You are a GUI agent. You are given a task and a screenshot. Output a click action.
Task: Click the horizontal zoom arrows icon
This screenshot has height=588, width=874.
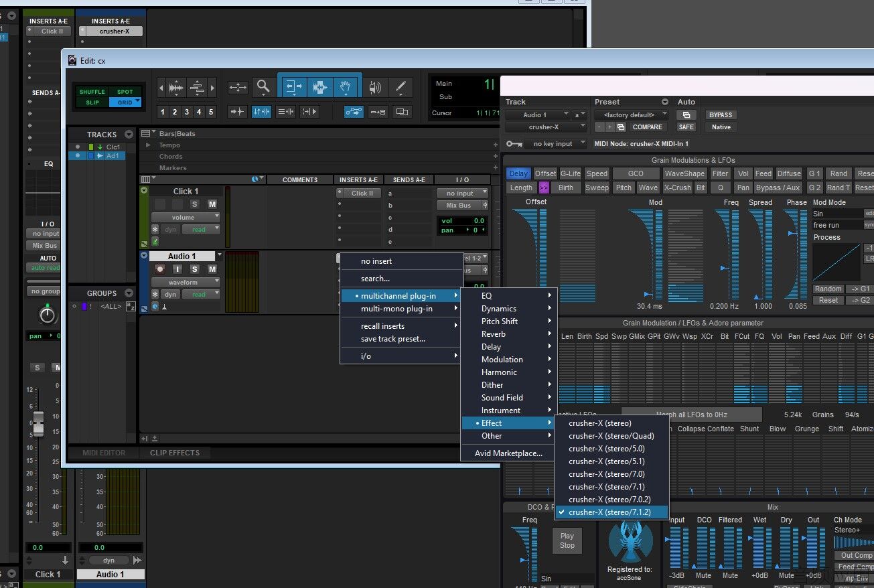[238, 87]
